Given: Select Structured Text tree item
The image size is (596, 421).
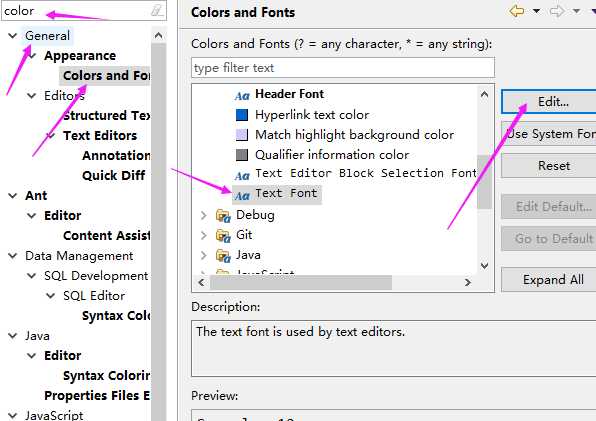Looking at the screenshot, I should [x=106, y=116].
